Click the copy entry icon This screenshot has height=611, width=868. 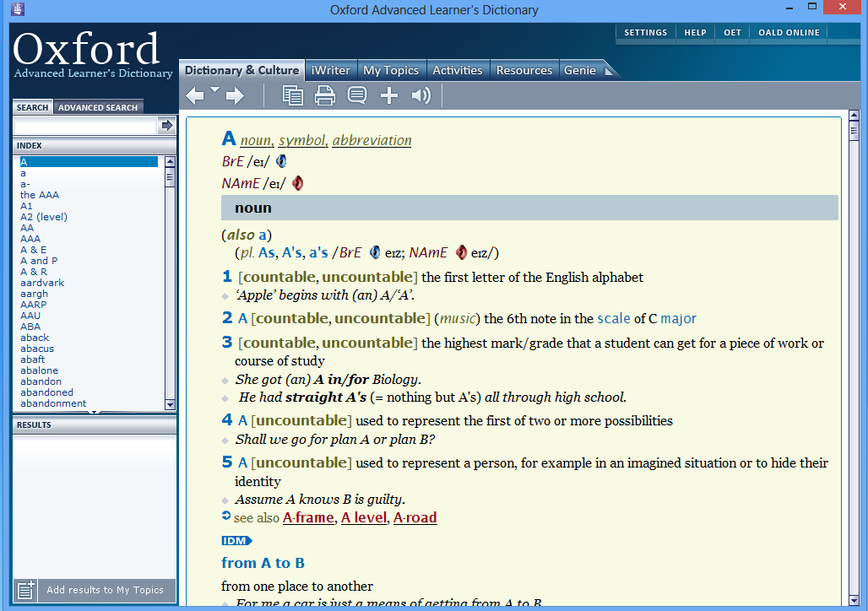tap(292, 95)
